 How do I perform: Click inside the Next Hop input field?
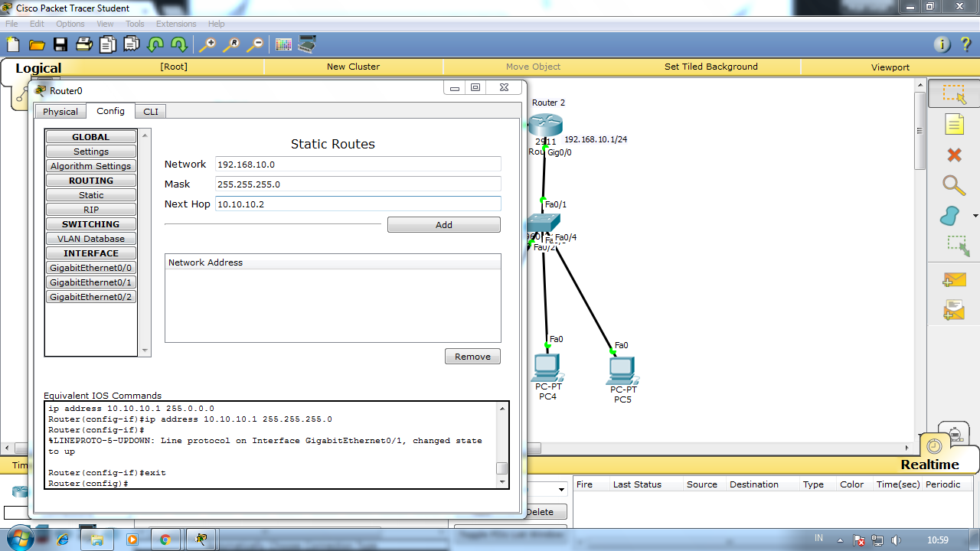(357, 204)
